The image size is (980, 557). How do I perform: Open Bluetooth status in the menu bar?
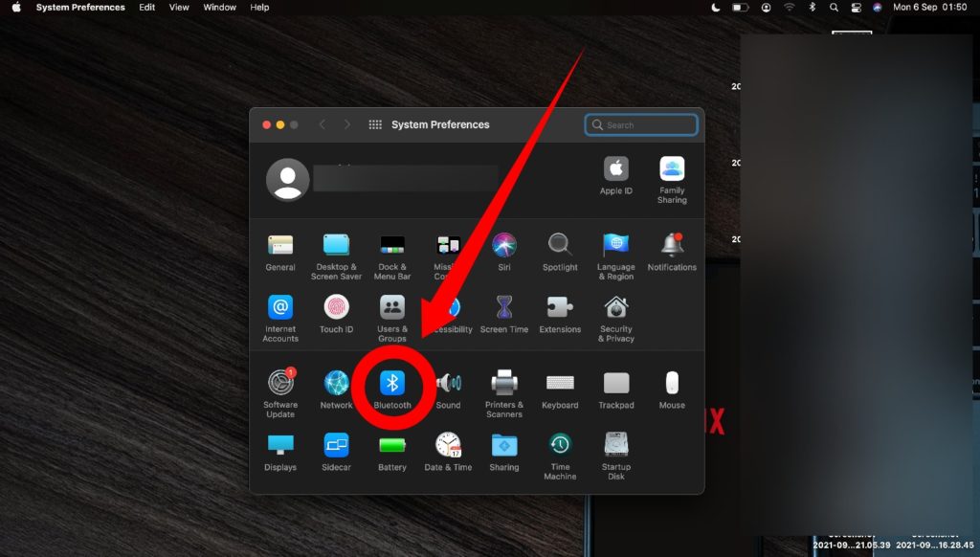pos(812,8)
